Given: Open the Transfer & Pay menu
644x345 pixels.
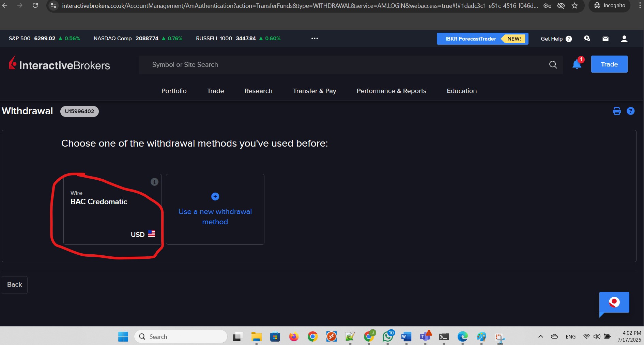Looking at the screenshot, I should [315, 91].
